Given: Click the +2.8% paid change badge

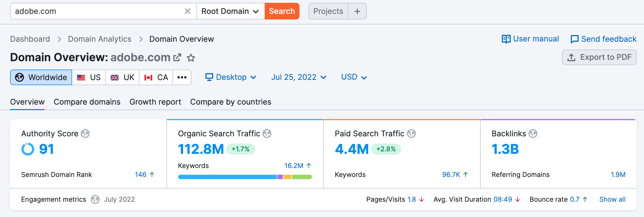Looking at the screenshot, I should click(386, 149).
